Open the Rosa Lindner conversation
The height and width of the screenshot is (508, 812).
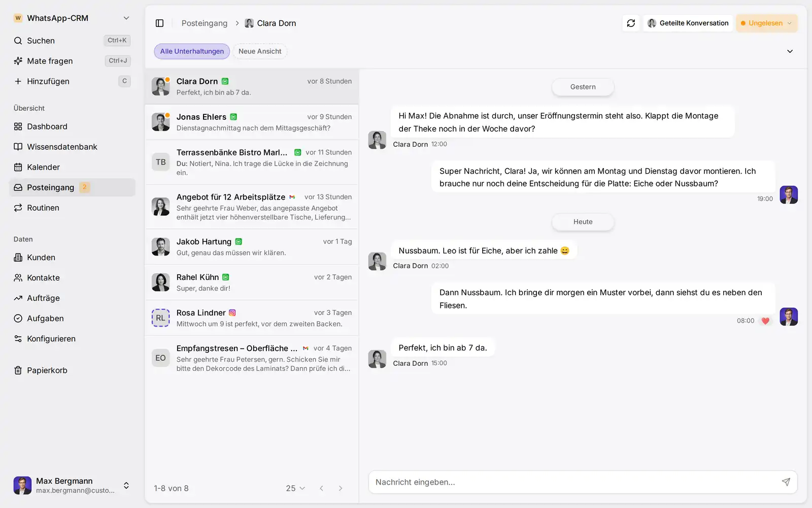coord(252,318)
